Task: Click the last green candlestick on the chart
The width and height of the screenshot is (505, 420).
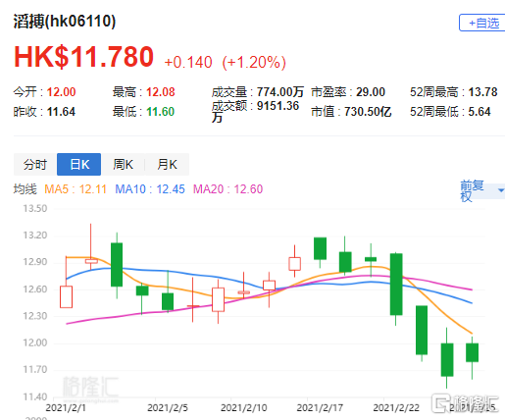Action: pyautogui.click(x=472, y=352)
